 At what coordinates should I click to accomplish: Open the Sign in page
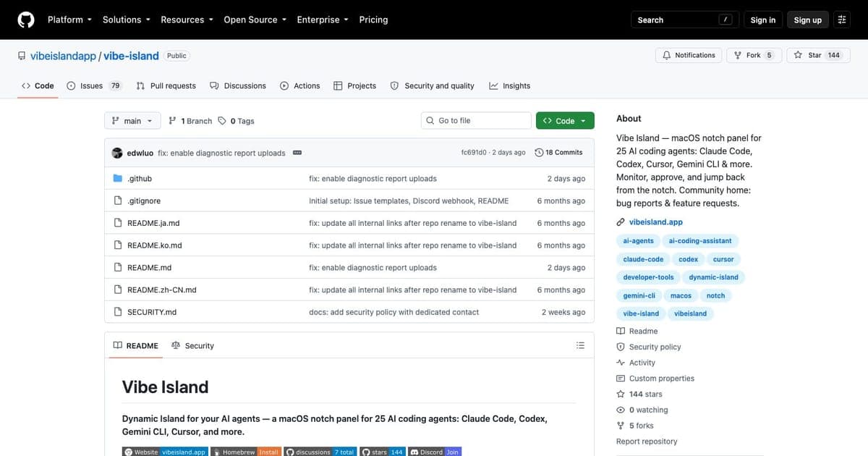[762, 20]
